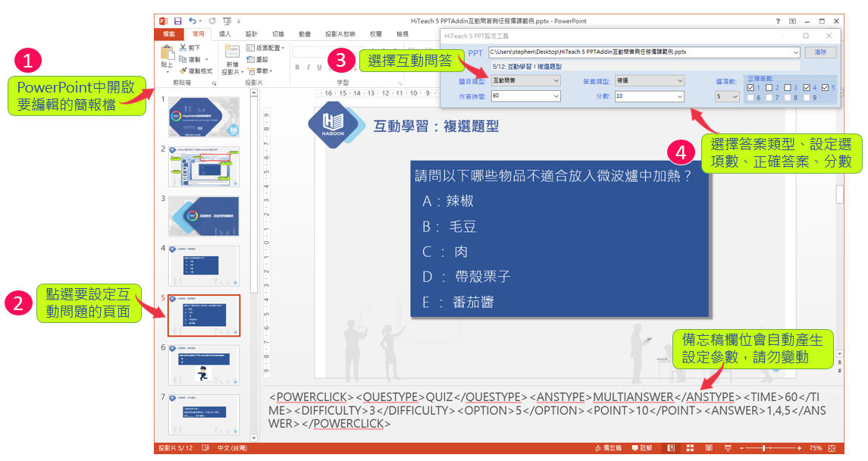Switch to the Transitions (切換) tab
Image resolution: width=868 pixels, height=461 pixels.
278,34
